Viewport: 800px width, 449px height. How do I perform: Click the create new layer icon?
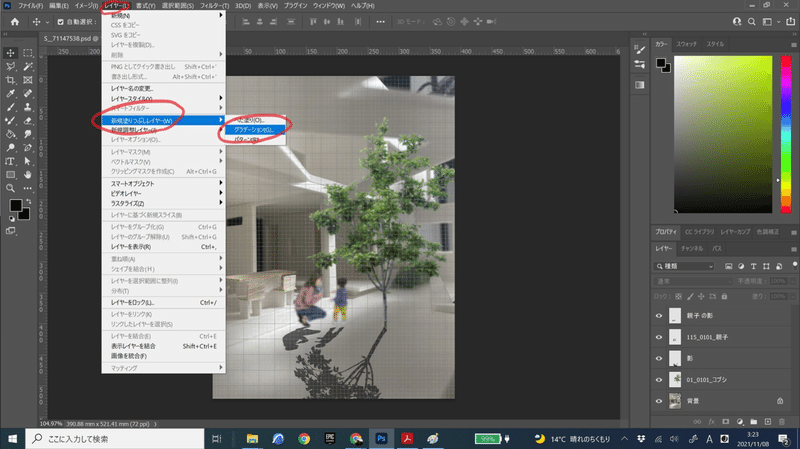pos(768,421)
